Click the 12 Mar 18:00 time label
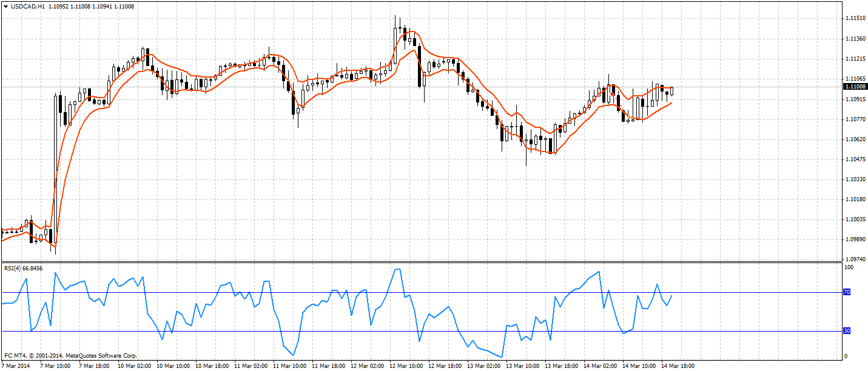868x371 pixels. coord(445,366)
